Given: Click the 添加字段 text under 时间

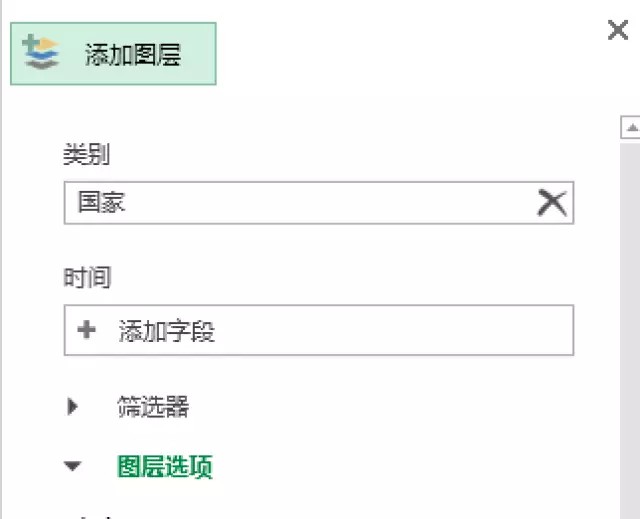Looking at the screenshot, I should 167,331.
